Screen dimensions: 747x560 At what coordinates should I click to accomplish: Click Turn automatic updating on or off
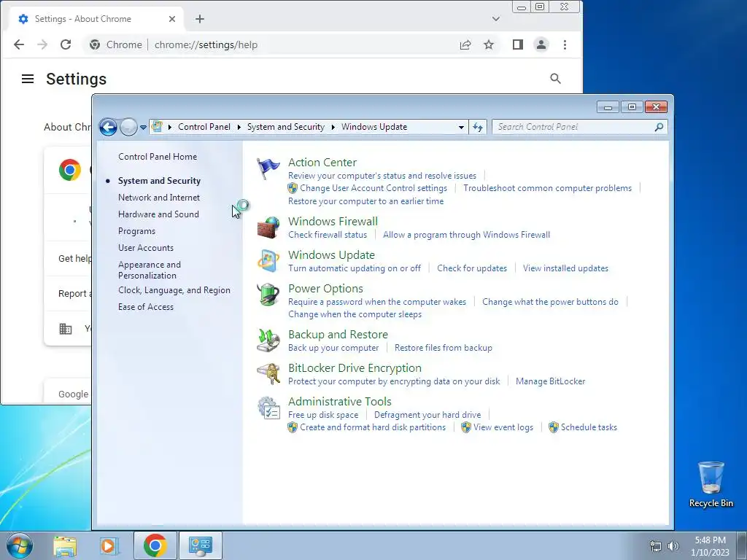pos(355,268)
